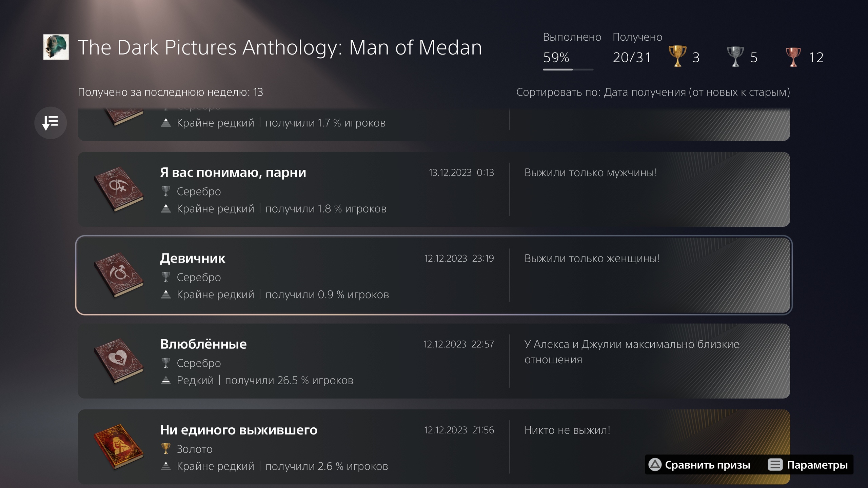Click the «Девичник» trophy book icon
This screenshot has height=488, width=868.
(119, 275)
